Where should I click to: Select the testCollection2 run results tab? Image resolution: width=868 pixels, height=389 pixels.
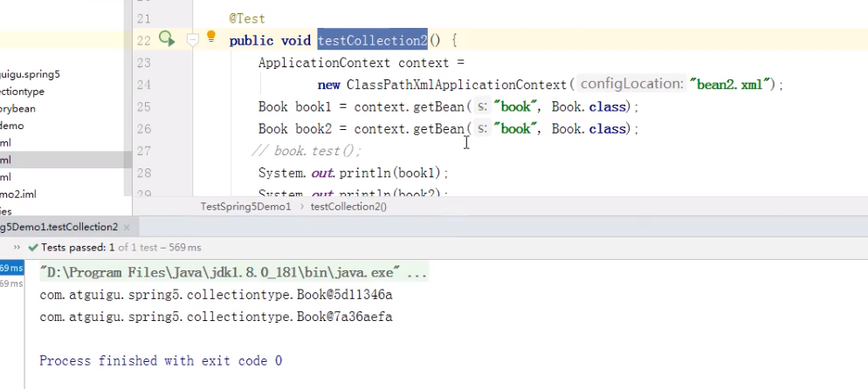(59, 227)
